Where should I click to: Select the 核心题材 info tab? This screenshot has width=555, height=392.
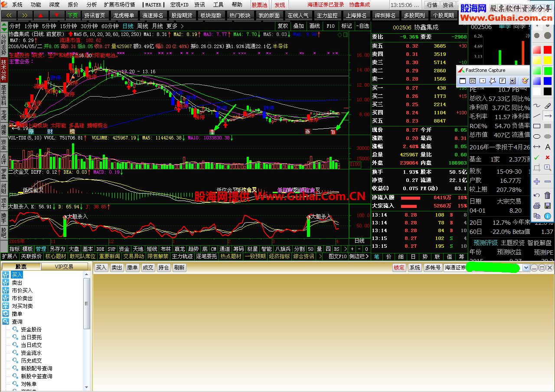(x=55, y=256)
